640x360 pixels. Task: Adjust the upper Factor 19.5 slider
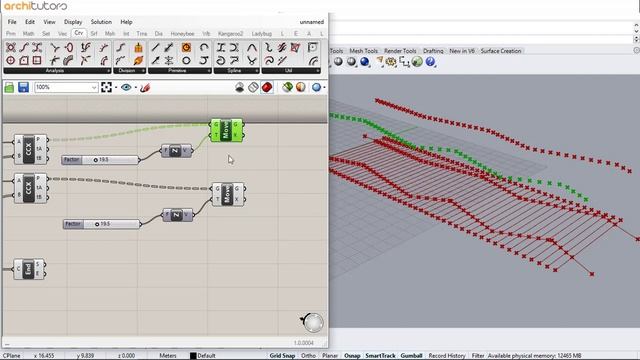pos(100,160)
